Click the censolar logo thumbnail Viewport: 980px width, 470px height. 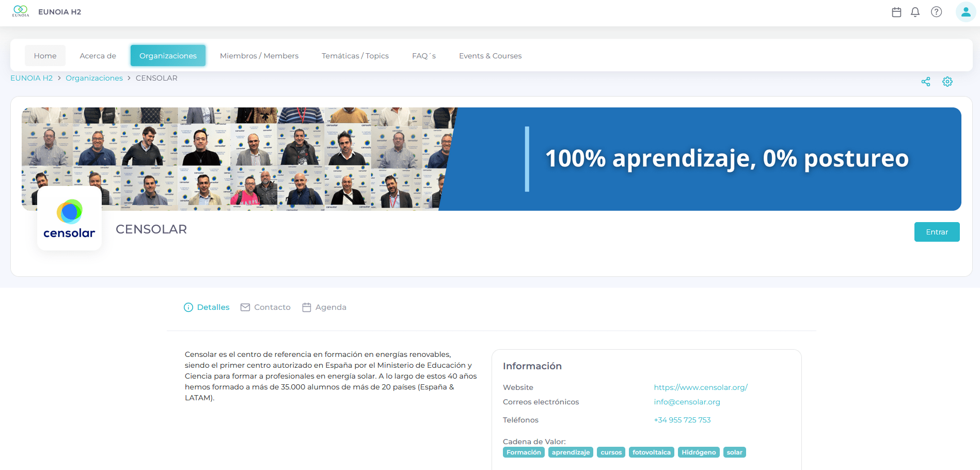coord(69,218)
